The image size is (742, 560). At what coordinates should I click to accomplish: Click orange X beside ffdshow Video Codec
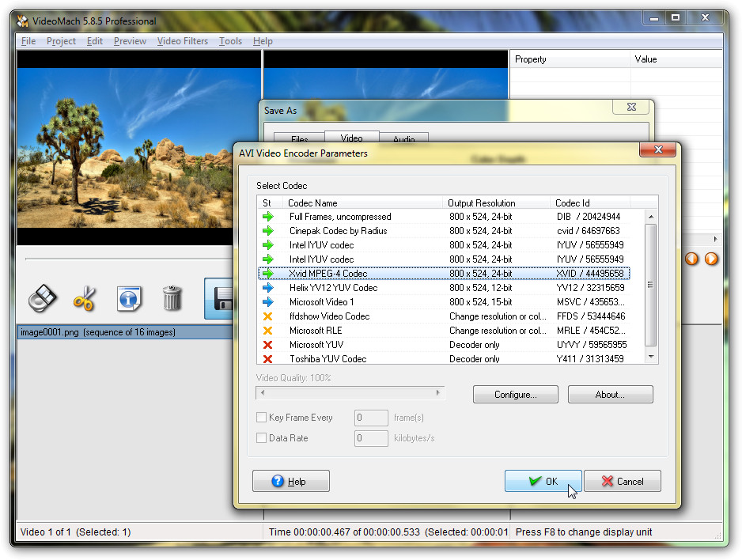tap(268, 316)
